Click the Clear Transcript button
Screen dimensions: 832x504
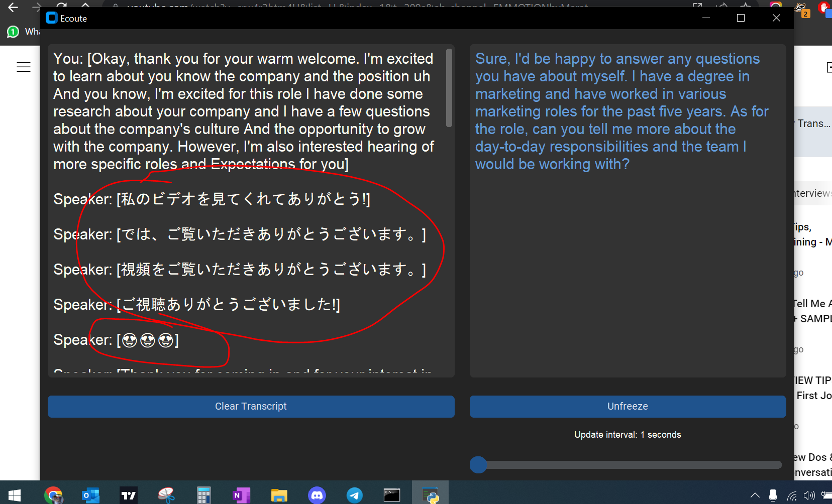pos(251,407)
